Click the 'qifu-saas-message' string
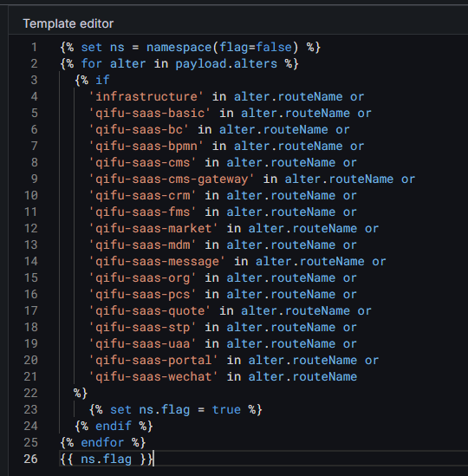 (157, 261)
